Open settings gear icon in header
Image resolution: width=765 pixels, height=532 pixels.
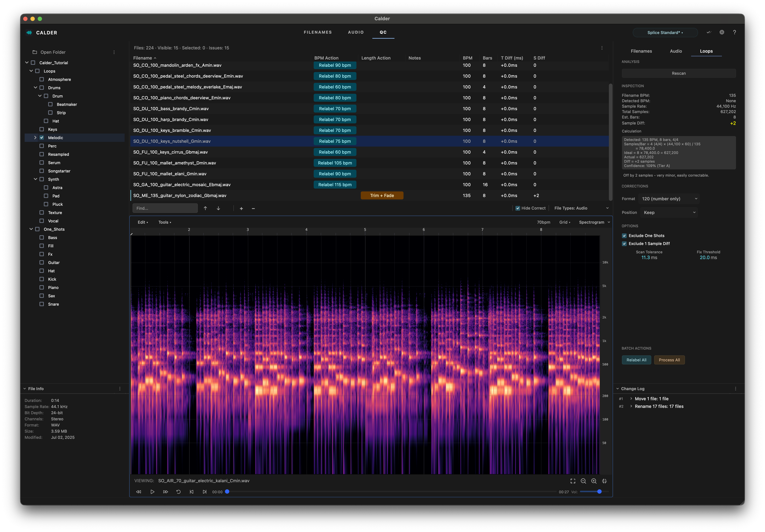722,32
